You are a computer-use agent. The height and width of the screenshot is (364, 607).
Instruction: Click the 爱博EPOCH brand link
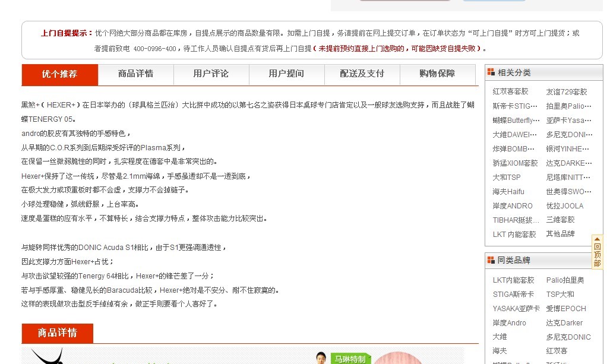(566, 309)
